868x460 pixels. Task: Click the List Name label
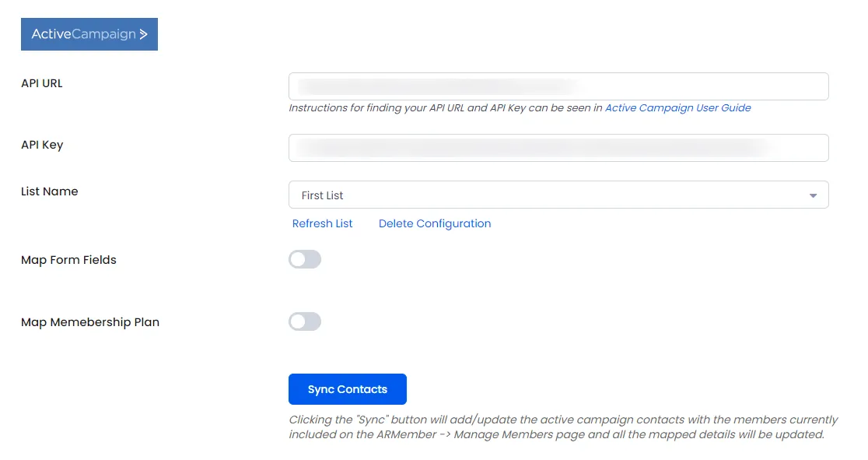50,191
